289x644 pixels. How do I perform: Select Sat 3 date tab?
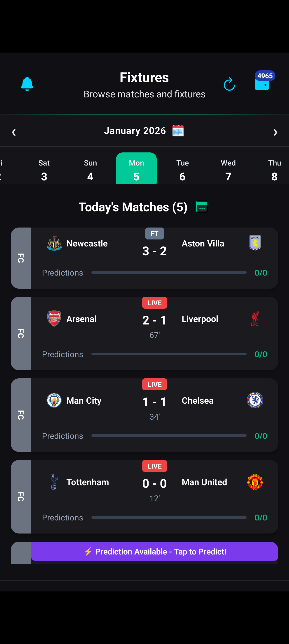[44, 170]
